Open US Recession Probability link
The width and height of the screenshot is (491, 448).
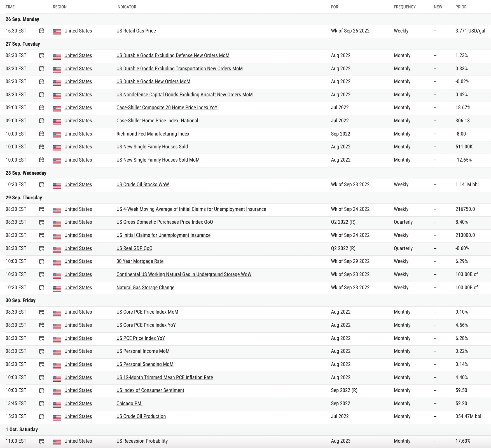point(142,441)
